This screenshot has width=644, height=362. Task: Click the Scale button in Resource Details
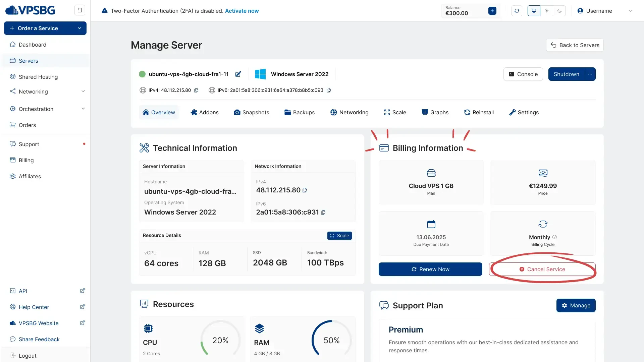tap(339, 236)
